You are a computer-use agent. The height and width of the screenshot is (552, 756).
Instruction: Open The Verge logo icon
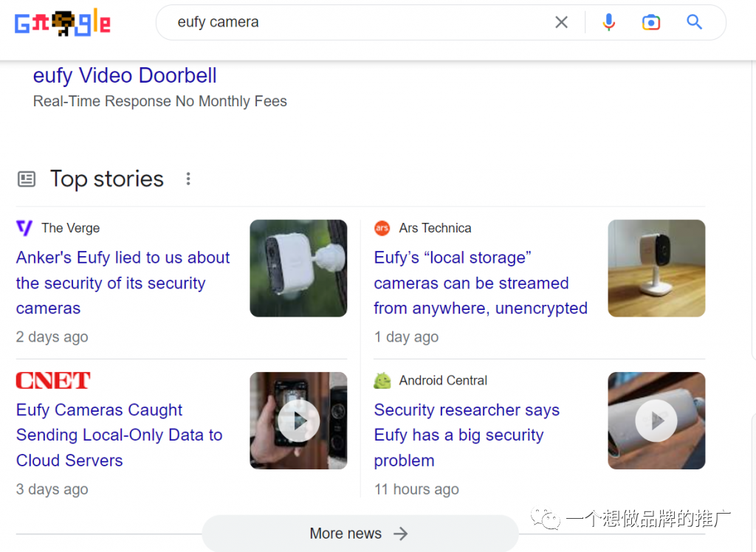coord(24,227)
